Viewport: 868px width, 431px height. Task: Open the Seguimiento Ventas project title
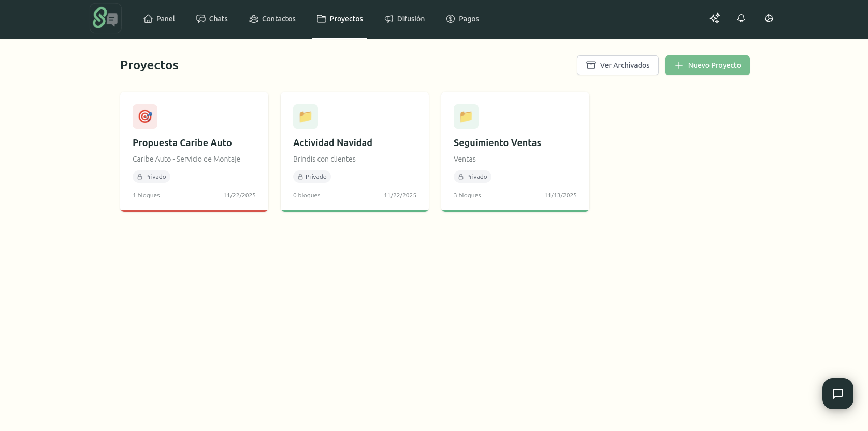(497, 143)
